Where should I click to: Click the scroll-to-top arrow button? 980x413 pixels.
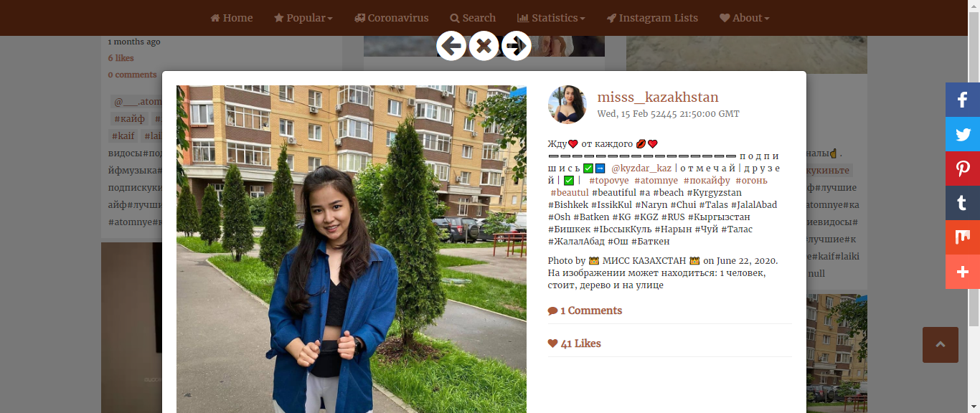click(x=941, y=345)
